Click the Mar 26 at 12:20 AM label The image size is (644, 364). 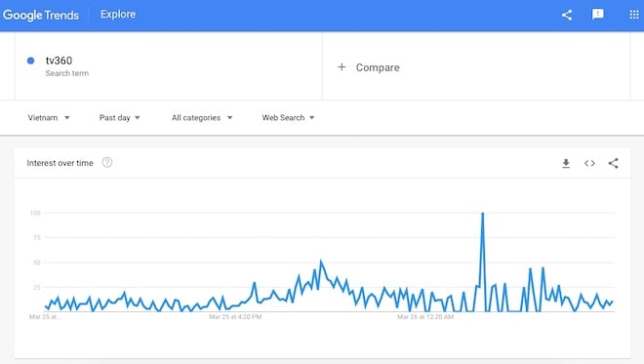click(x=425, y=317)
